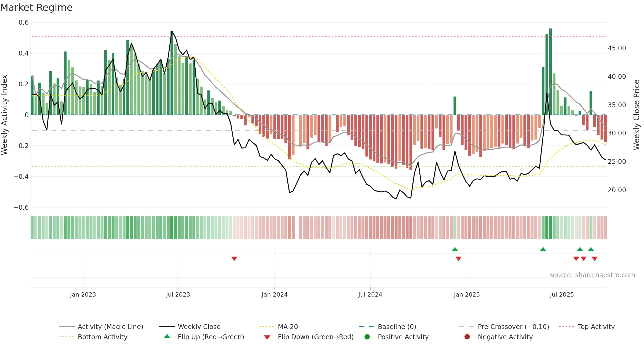Toggle the Activity (Magic Line) legend entry
The image size is (644, 362).
click(x=101, y=327)
